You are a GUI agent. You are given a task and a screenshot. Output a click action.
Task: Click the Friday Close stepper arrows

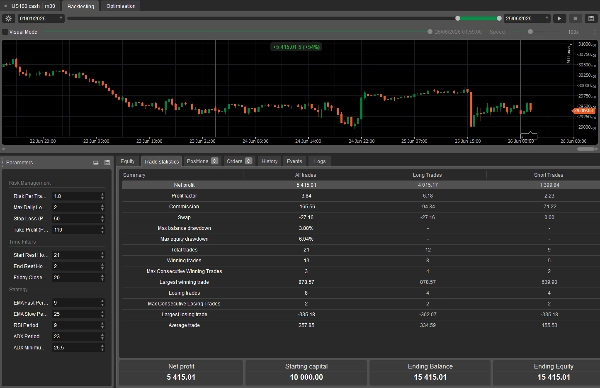tap(102, 277)
